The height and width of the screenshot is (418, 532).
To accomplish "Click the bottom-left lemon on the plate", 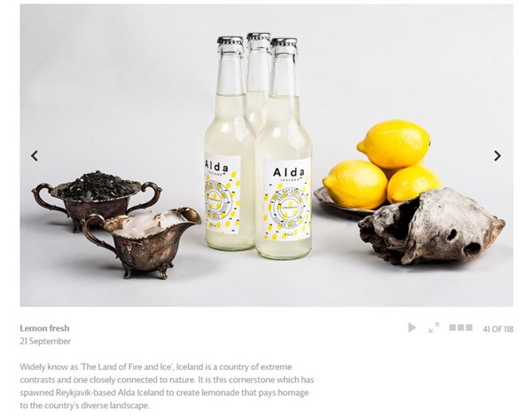I will [x=356, y=185].
